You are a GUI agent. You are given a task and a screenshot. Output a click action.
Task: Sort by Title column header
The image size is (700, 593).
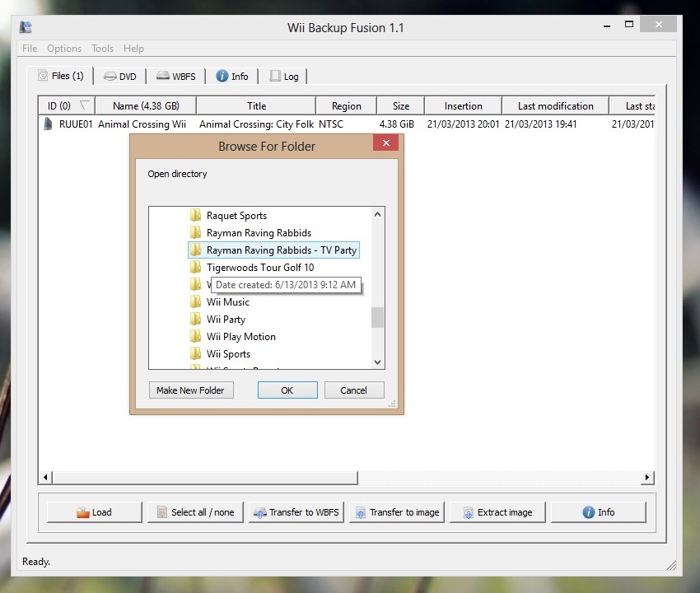[256, 105]
